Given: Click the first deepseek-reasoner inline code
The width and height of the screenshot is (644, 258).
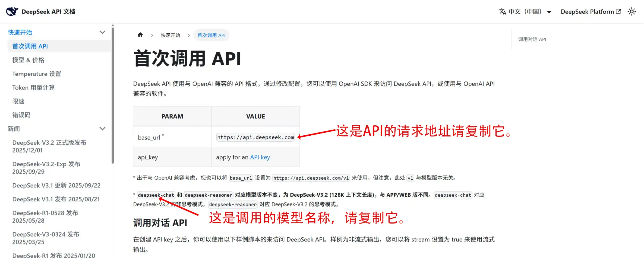Looking at the screenshot, I should (x=208, y=195).
